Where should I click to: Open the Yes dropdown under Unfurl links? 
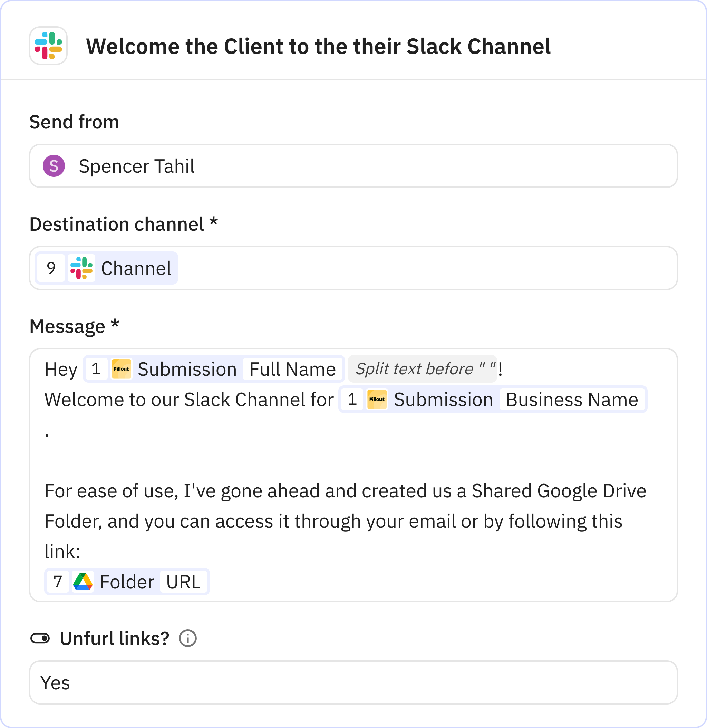click(353, 683)
